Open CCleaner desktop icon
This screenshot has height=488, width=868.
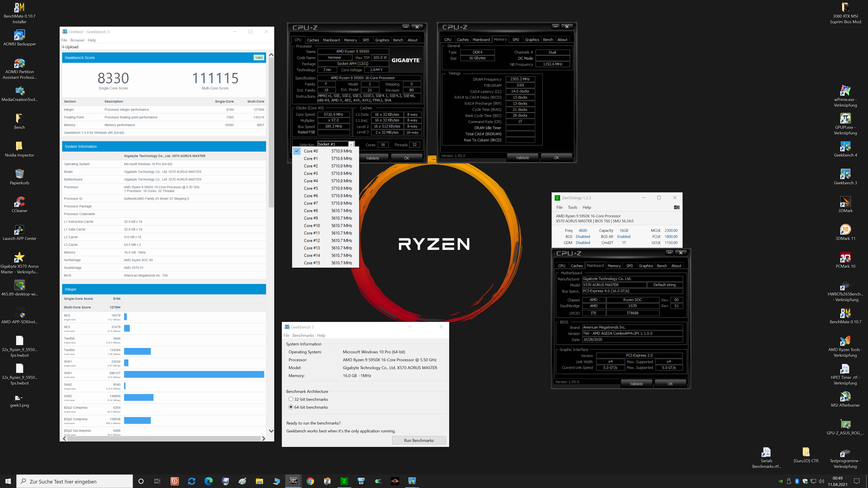[x=19, y=205]
